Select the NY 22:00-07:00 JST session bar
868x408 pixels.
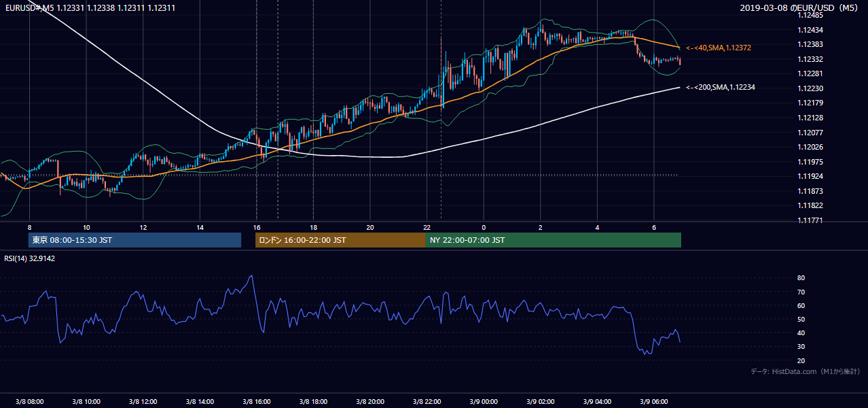[553, 240]
